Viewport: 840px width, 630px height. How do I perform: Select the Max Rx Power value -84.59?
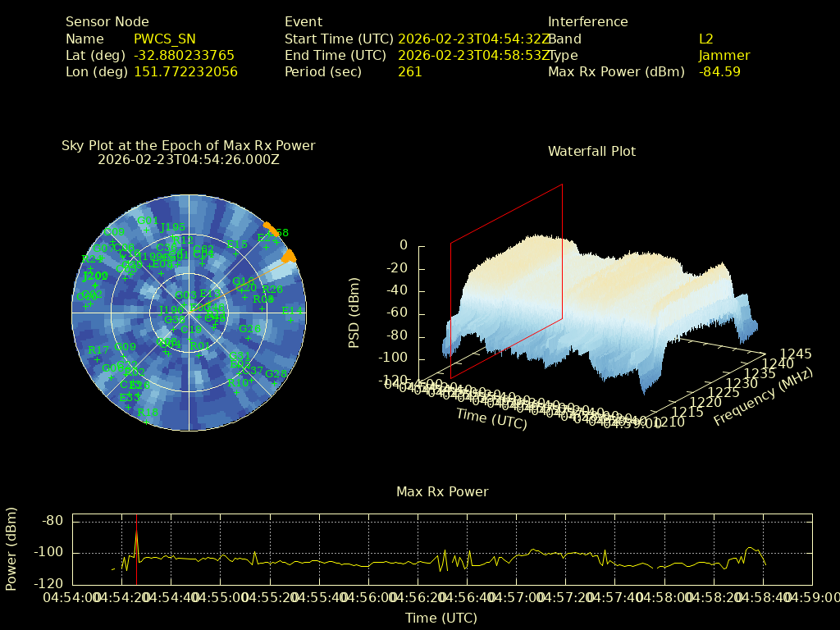pyautogui.click(x=719, y=71)
